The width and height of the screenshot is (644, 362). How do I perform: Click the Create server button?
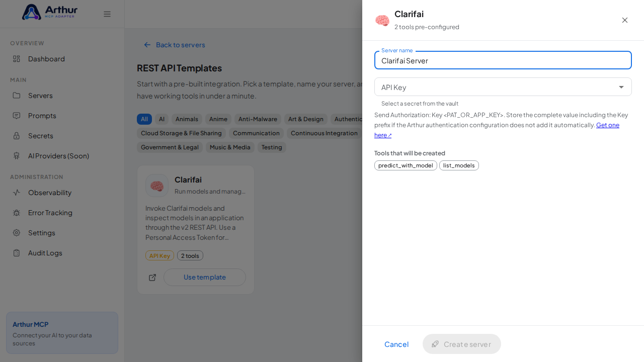pyautogui.click(x=462, y=344)
